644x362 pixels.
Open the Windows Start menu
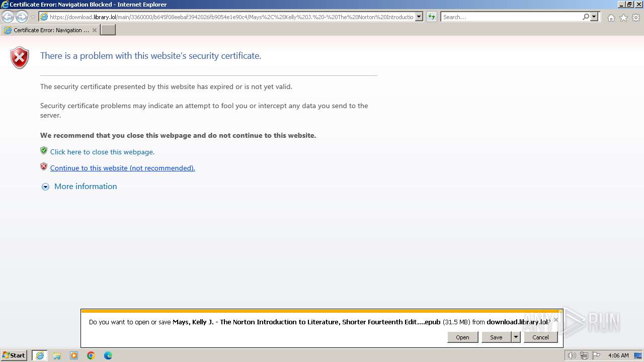pyautogui.click(x=14, y=355)
